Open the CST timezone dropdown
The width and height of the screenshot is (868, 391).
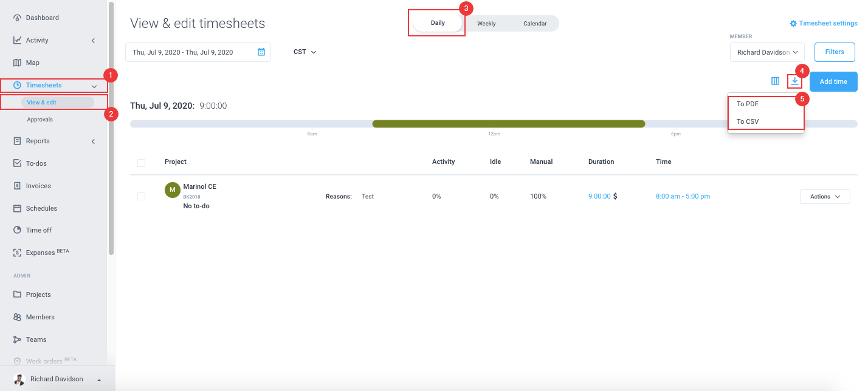coord(304,52)
